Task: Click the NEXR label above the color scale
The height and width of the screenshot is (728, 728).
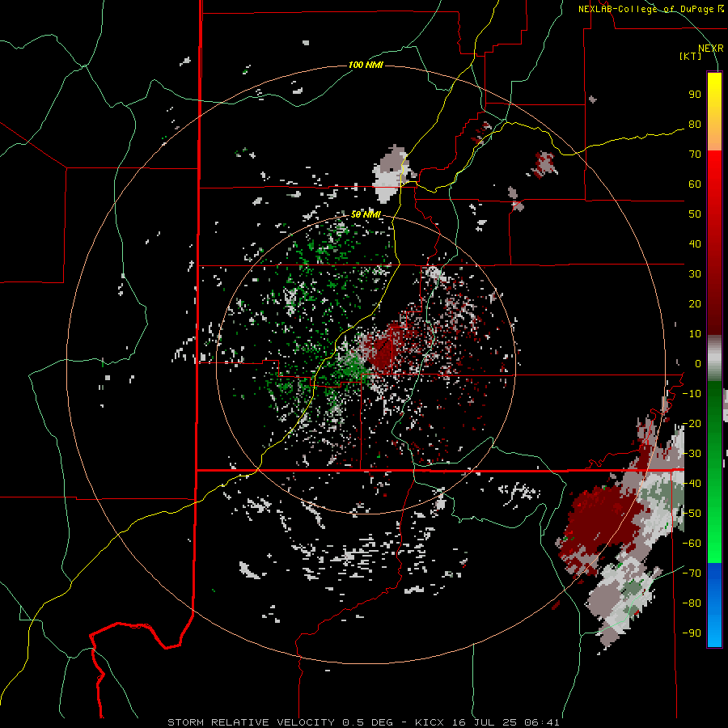Action: 711,49
